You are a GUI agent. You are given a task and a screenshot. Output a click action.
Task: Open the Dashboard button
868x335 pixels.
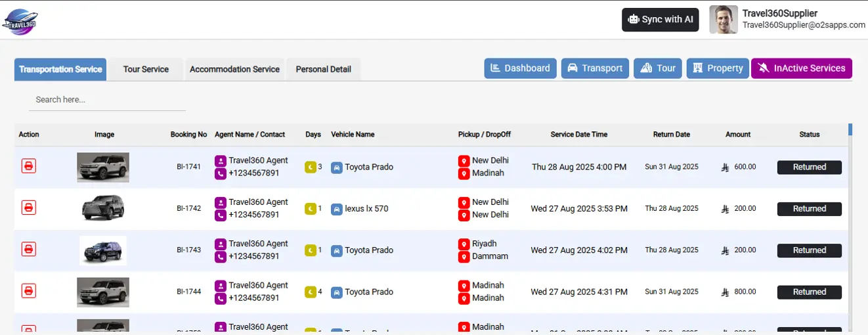[x=521, y=68]
